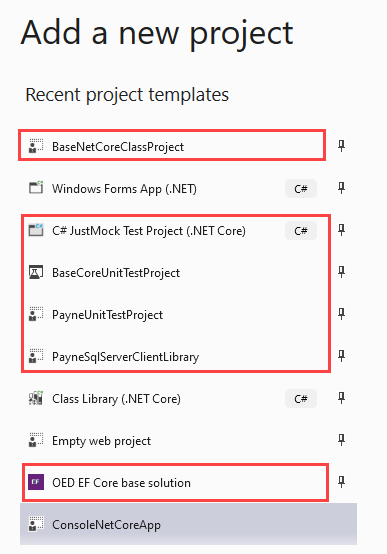The image size is (387, 554).
Task: Click the C# tag on Class Library
Action: click(x=301, y=399)
